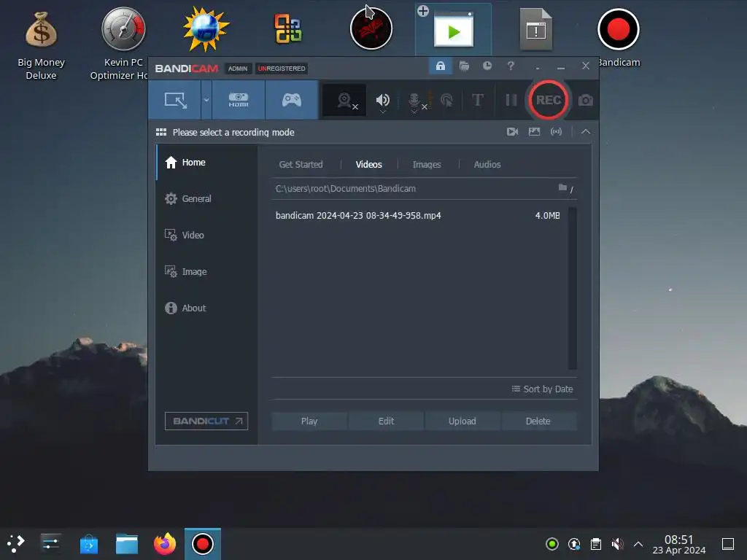Open the file manager taskbar icon

point(127,544)
